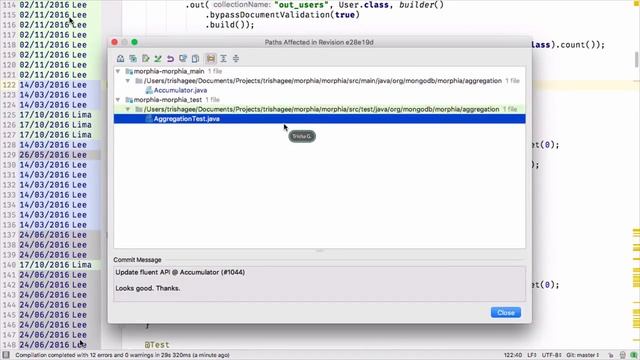Collapse the morphia-morphia_test module node
The image size is (640, 360).
tap(118, 100)
